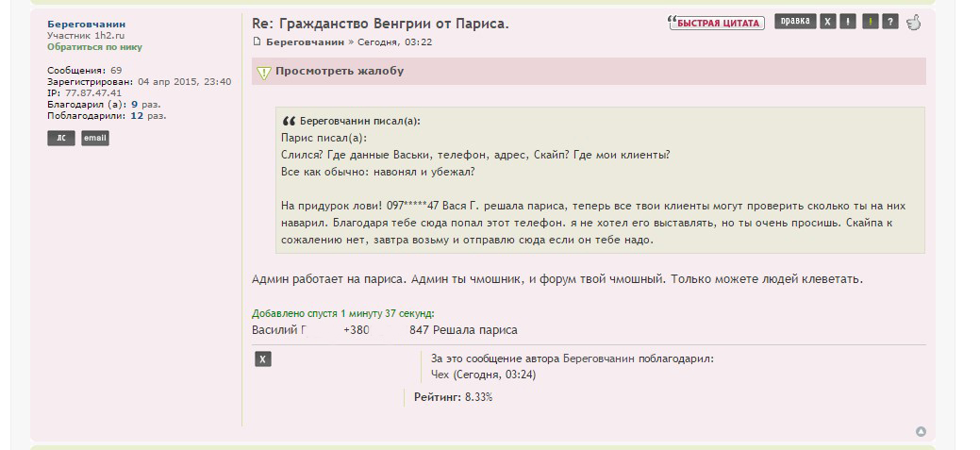980x450 pixels.
Task: Click the back-to-top arrow icon
Action: pyautogui.click(x=921, y=431)
